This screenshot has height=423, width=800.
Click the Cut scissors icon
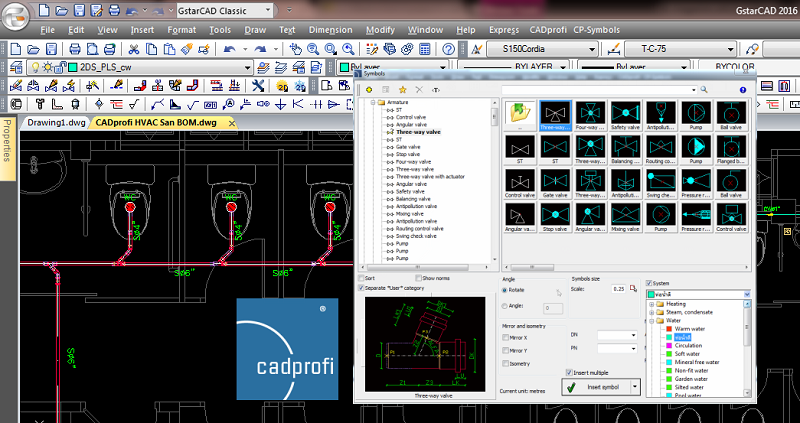point(134,49)
